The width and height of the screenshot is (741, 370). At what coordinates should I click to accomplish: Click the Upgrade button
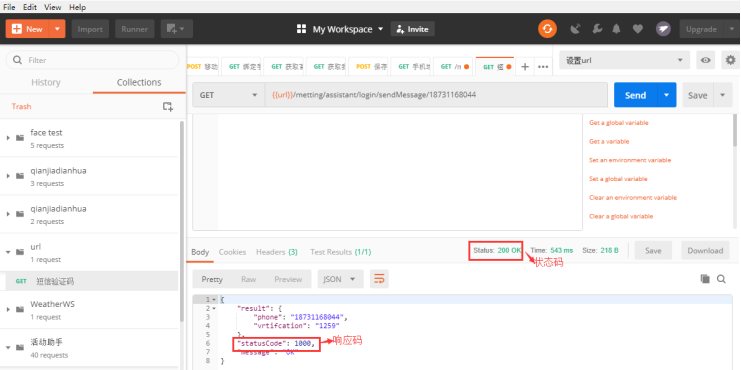coord(701,29)
